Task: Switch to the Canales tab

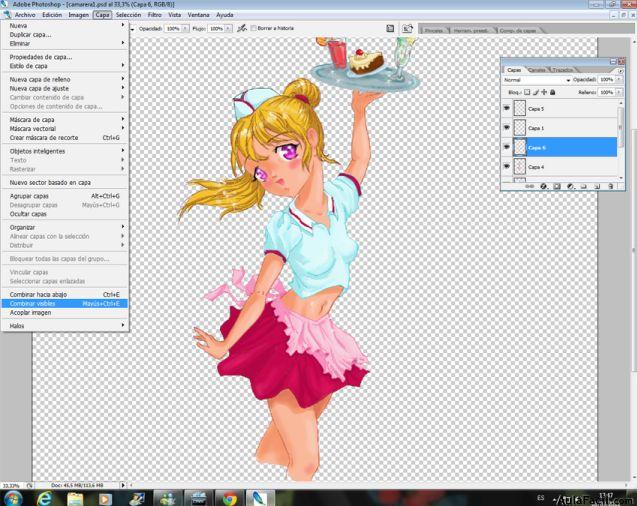Action: [x=537, y=70]
